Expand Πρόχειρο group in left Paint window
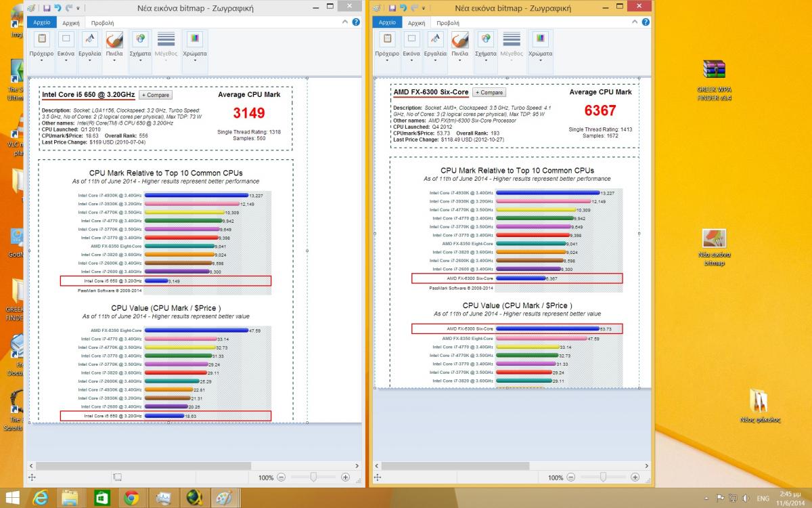Image resolution: width=812 pixels, height=508 pixels. [42, 51]
